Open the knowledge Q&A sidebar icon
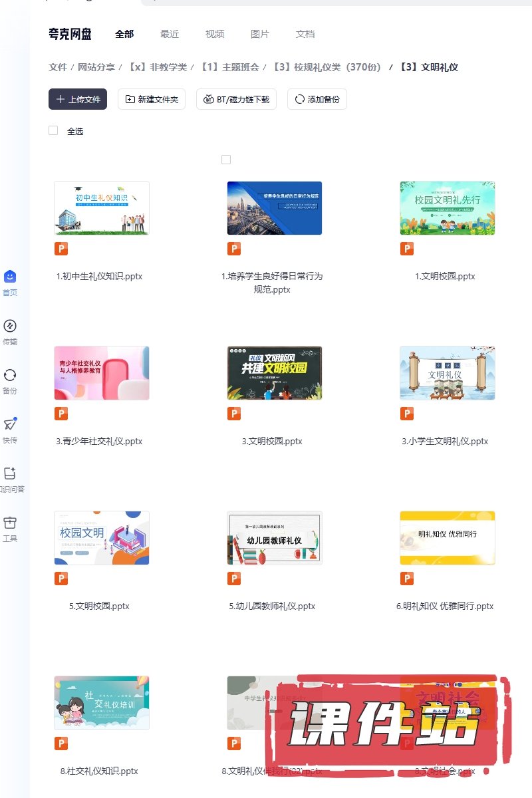 (x=10, y=473)
